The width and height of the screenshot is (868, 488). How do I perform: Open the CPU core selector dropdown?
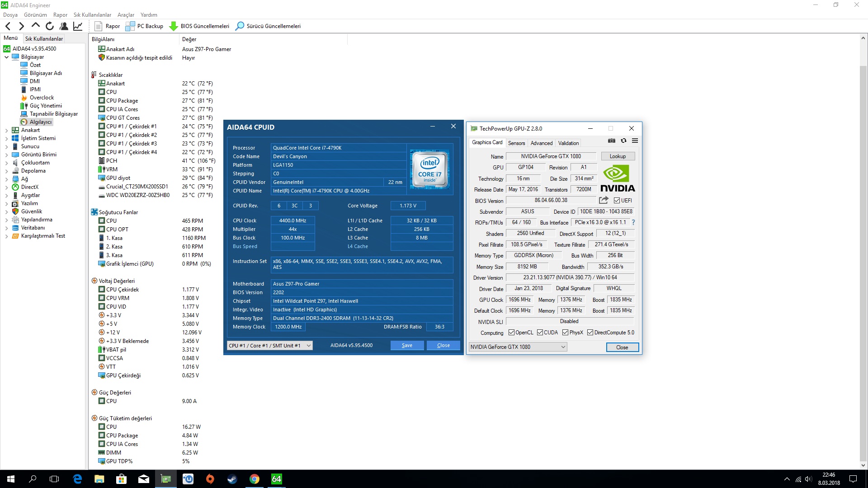coord(269,346)
